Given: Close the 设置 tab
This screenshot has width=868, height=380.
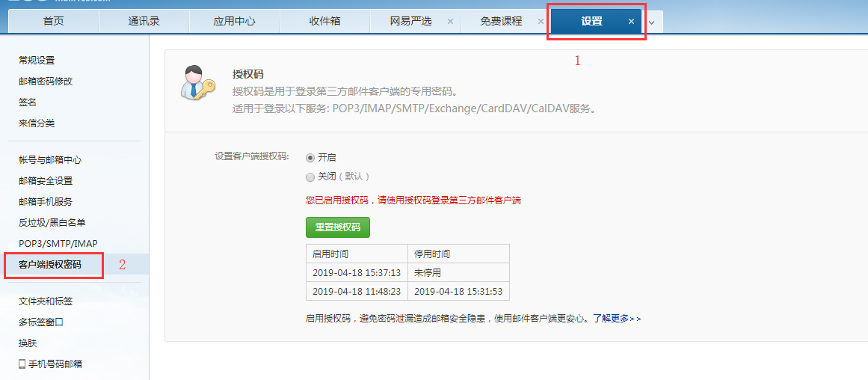Looking at the screenshot, I should tap(631, 22).
